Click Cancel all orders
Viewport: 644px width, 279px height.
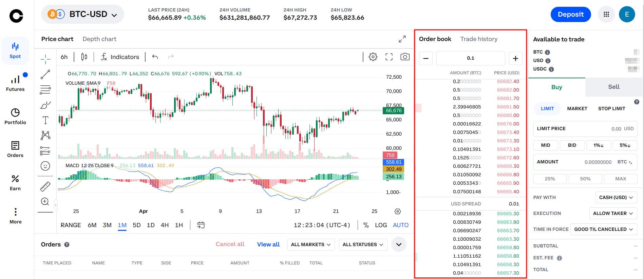[x=230, y=244]
